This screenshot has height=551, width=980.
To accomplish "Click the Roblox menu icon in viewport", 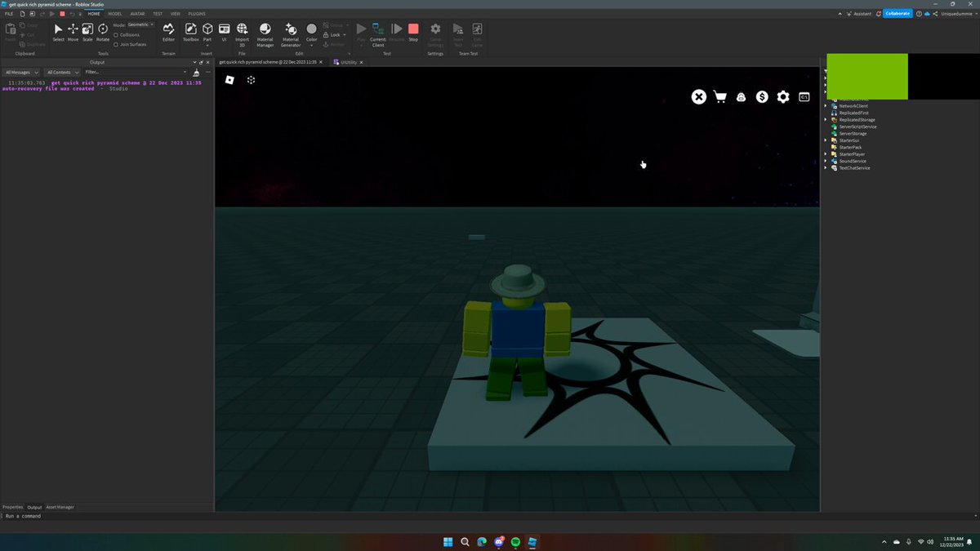I will [230, 80].
